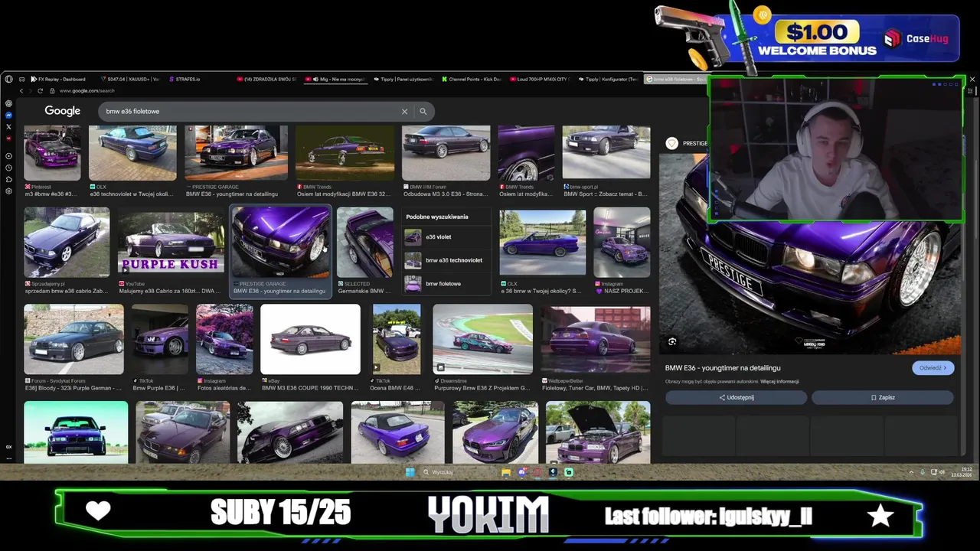
Task: Switch to the Loud 700HP M140i tab
Action: (541, 79)
